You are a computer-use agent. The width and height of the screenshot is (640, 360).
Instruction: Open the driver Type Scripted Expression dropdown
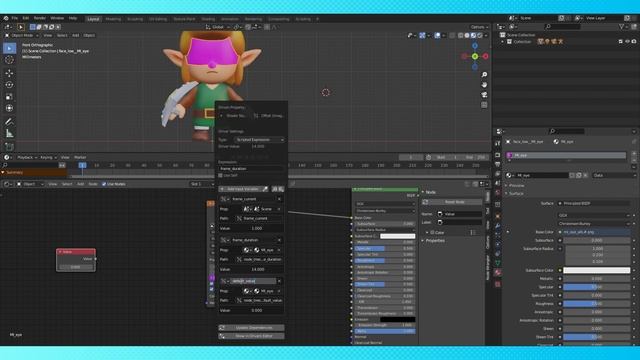[x=260, y=140]
